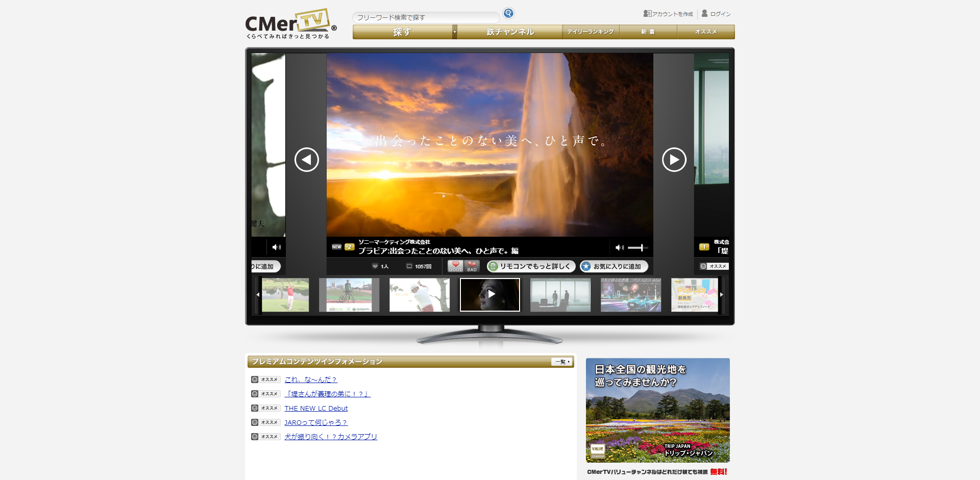Click the next-video arrow on the carousel

click(674, 159)
